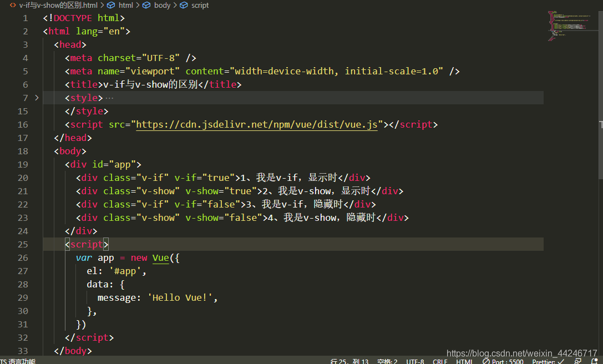This screenshot has width=603, height=364.
Task: Change indentation via 空格: 2
Action: coord(387,361)
